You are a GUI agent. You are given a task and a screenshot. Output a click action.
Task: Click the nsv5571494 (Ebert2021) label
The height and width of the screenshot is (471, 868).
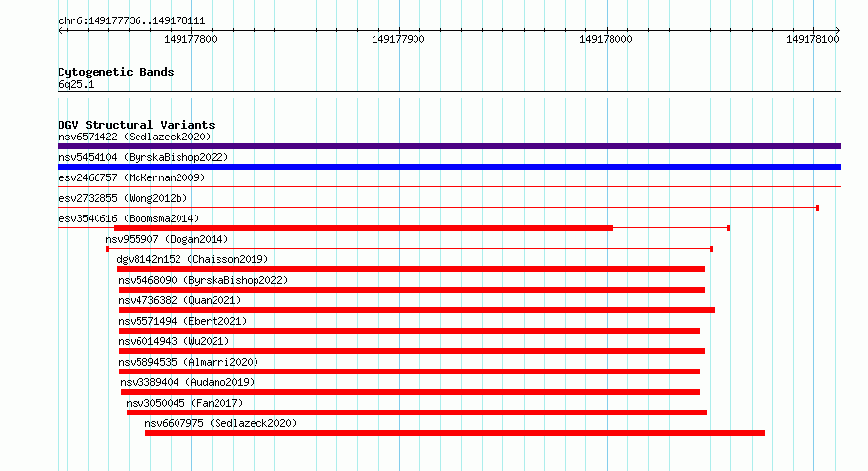pos(182,321)
